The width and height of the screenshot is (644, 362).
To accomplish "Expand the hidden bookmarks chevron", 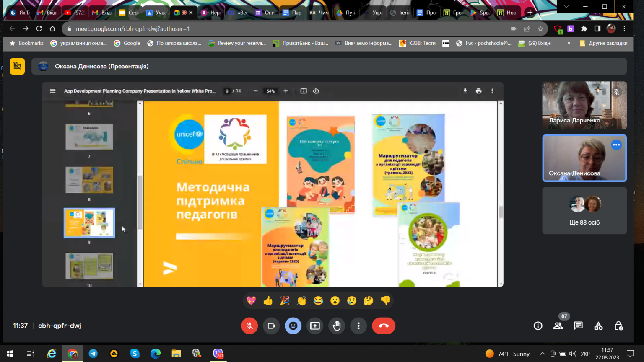I will click(x=569, y=43).
